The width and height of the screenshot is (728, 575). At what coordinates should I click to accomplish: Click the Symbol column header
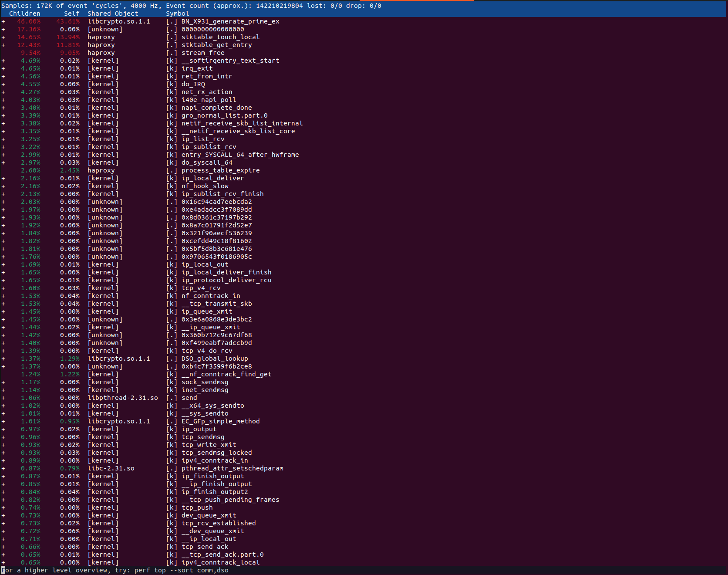tap(178, 14)
